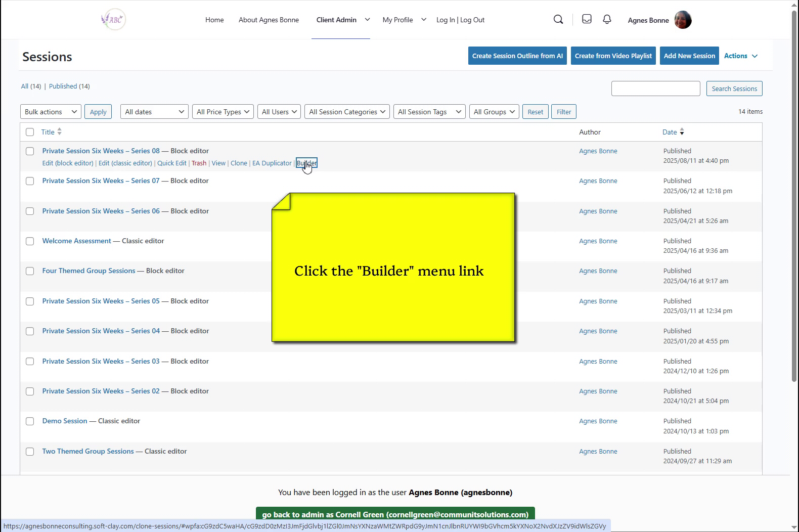Click the ABC site logo
Viewport: 799px width, 532px height.
[x=113, y=20]
